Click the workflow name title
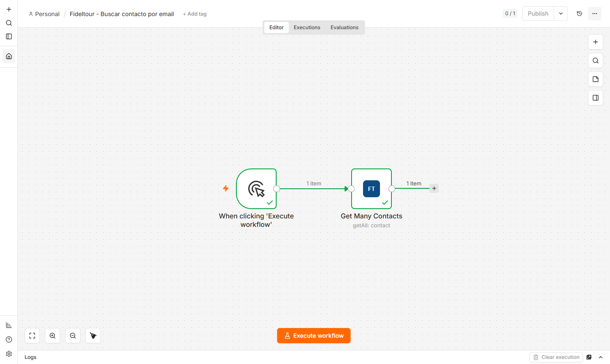This screenshot has height=364, width=610. (x=122, y=14)
